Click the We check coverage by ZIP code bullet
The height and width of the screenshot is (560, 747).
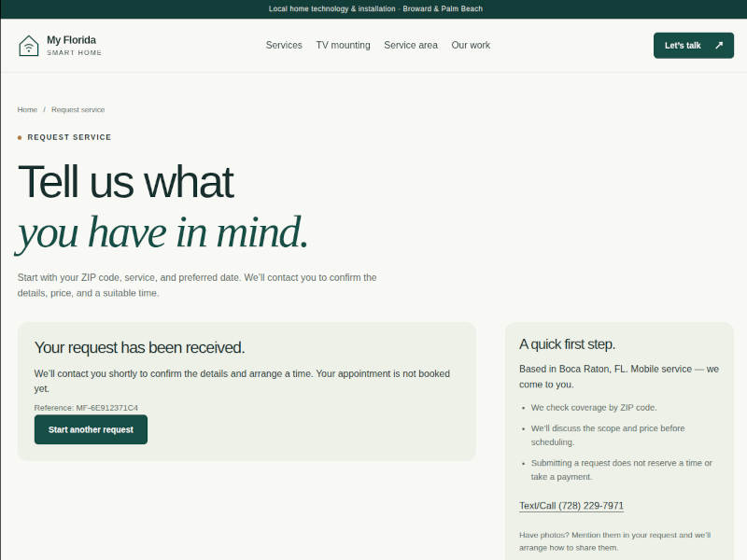point(594,408)
